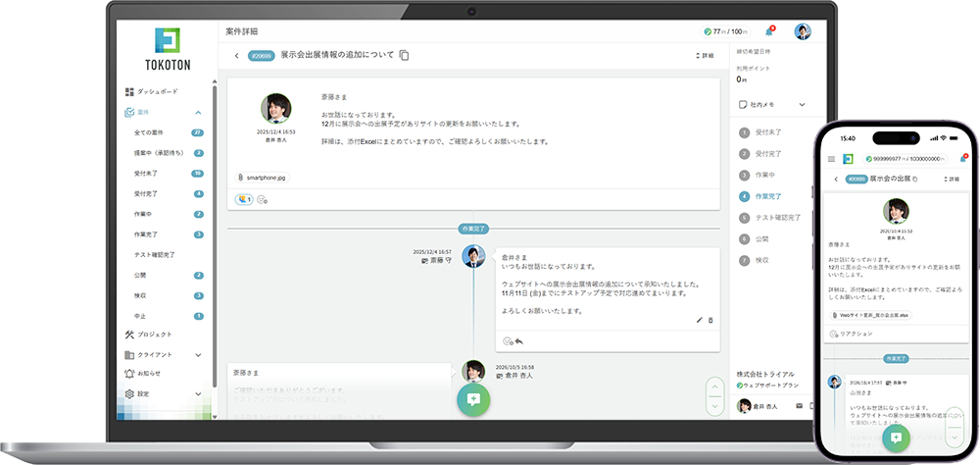Image resolution: width=980 pixels, height=465 pixels.
Task: Add reaction to 斎藤 守's reply
Action: (x=508, y=341)
